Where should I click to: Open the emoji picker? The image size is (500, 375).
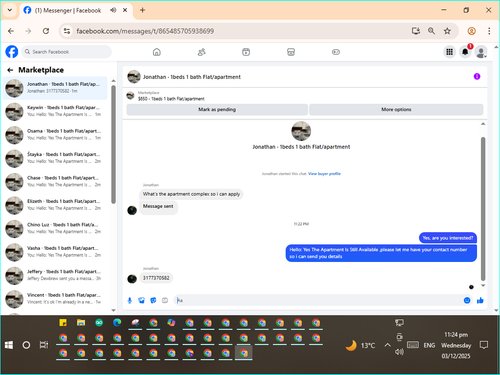point(467,301)
